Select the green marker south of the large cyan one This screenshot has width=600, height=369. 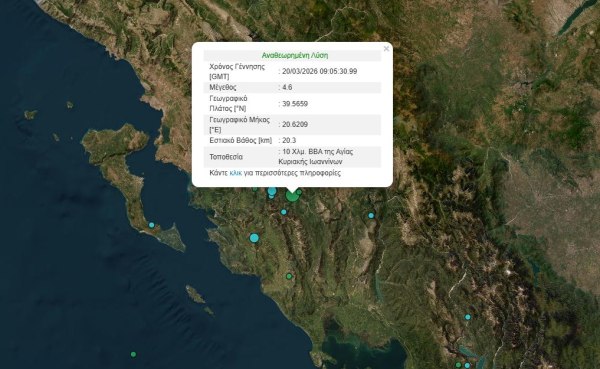coord(289,276)
